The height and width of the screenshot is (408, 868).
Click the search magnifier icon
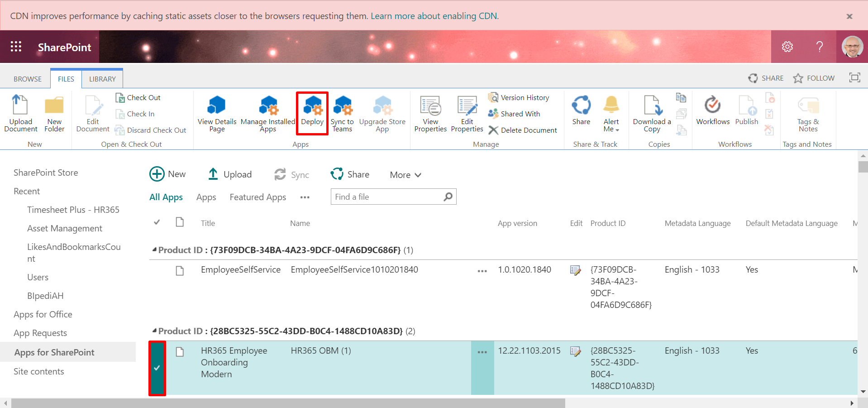click(x=448, y=197)
